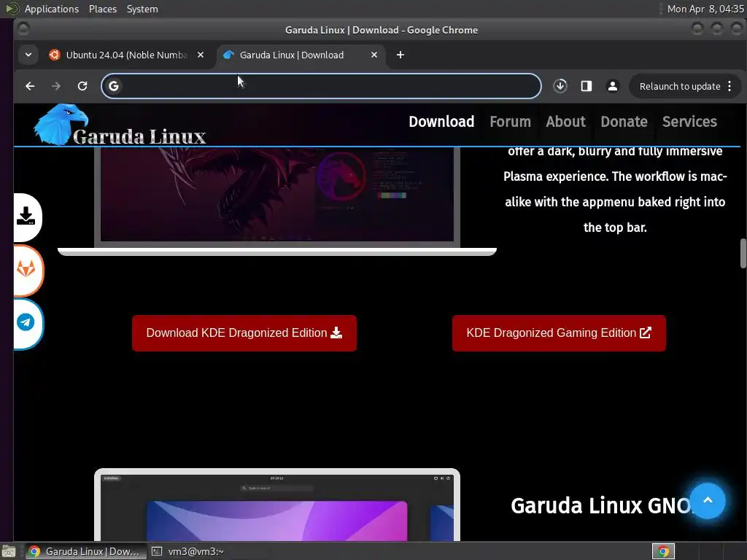Click the Garuda Linux eagle logo
The image size is (747, 560).
coord(61,125)
